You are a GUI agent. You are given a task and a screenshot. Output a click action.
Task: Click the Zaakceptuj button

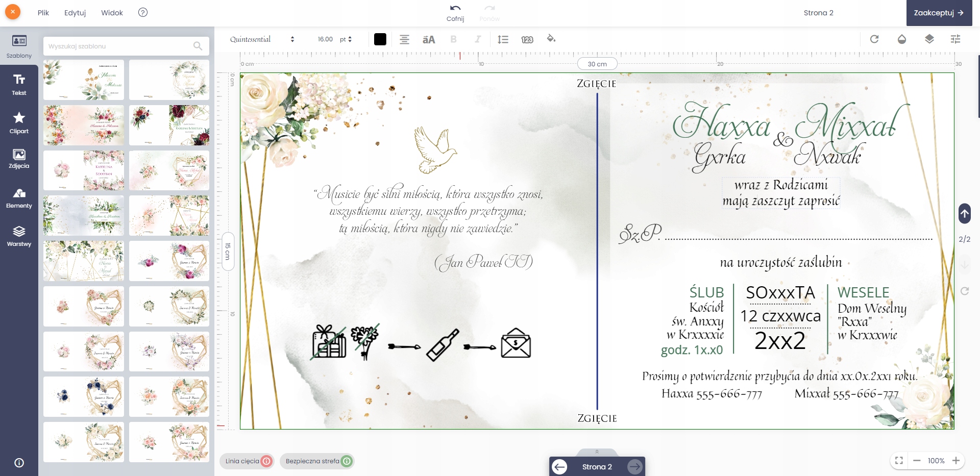(939, 13)
